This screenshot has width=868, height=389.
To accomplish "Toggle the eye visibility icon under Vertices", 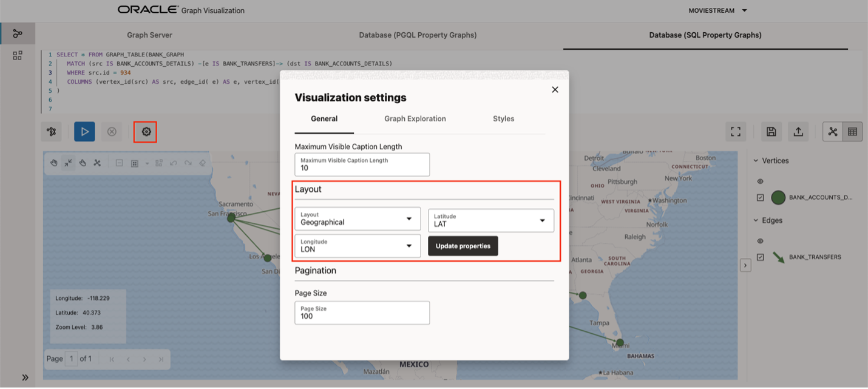I will [x=761, y=180].
